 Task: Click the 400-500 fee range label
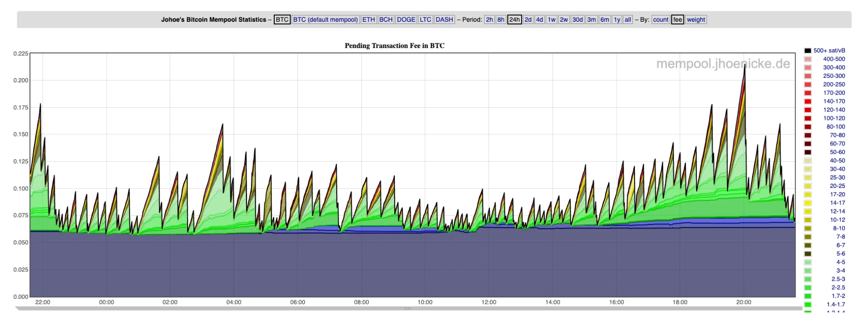click(834, 59)
